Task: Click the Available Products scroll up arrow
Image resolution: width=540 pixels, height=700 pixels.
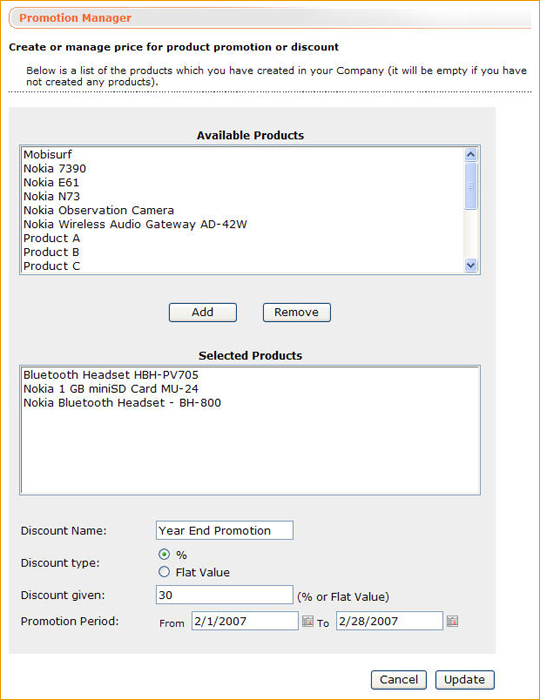Action: coord(470,154)
